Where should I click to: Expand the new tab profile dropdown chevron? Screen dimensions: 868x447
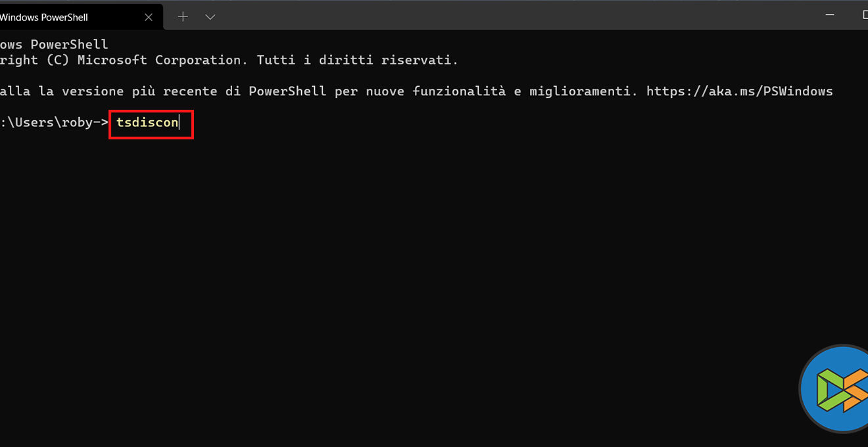210,17
